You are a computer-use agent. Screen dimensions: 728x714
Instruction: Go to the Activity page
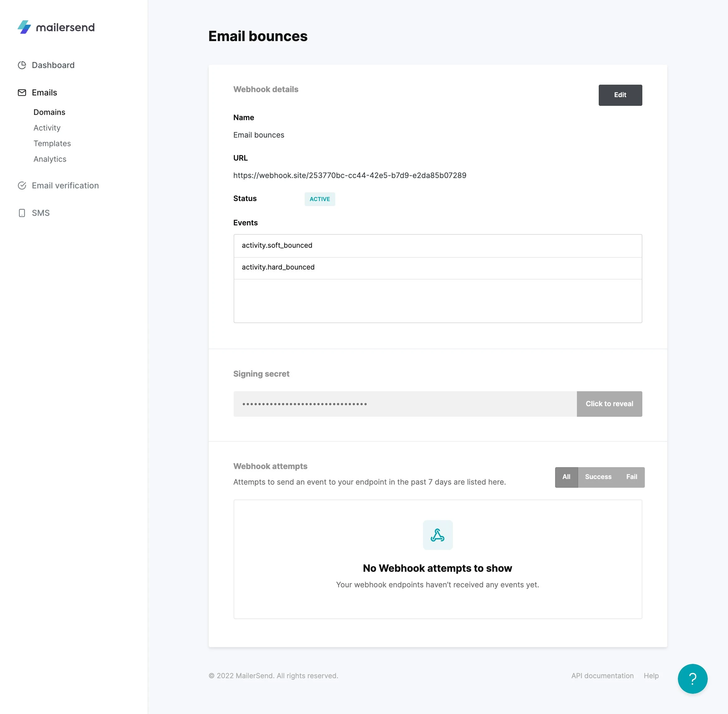tap(47, 128)
